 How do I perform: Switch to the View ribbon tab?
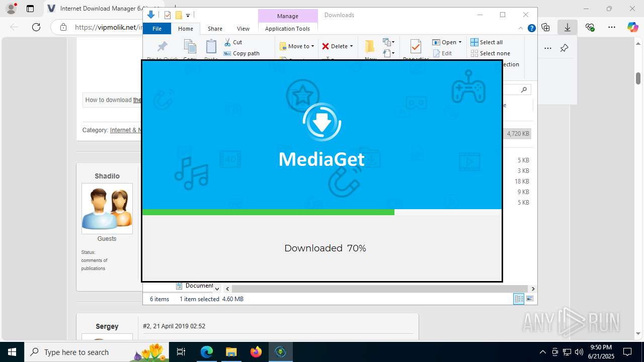tap(243, 29)
